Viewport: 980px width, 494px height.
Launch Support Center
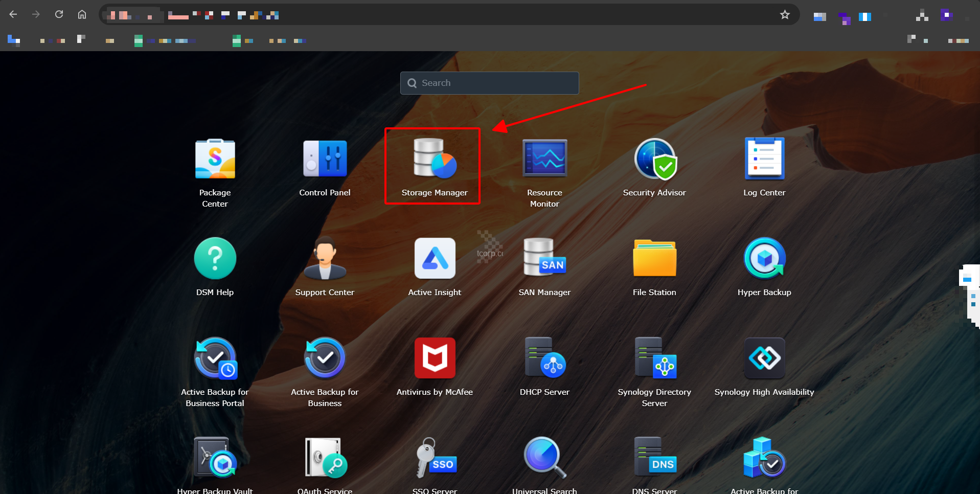325,259
